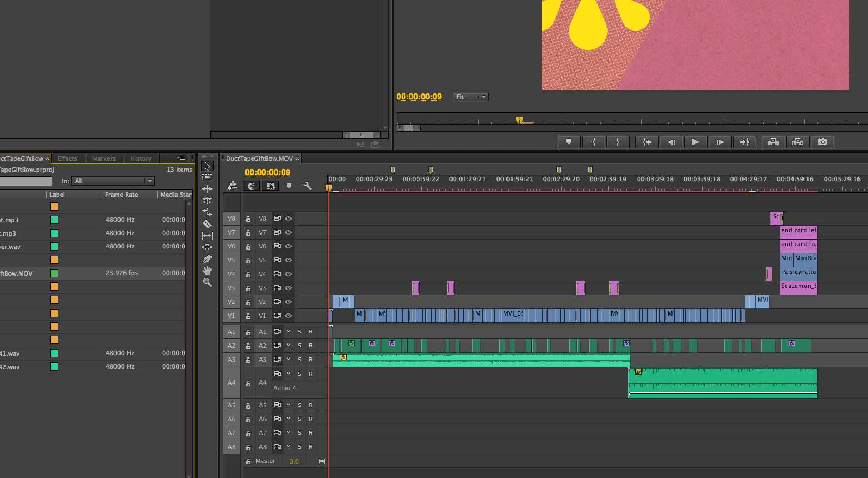
Task: Mute audio track A2
Action: [x=288, y=346]
